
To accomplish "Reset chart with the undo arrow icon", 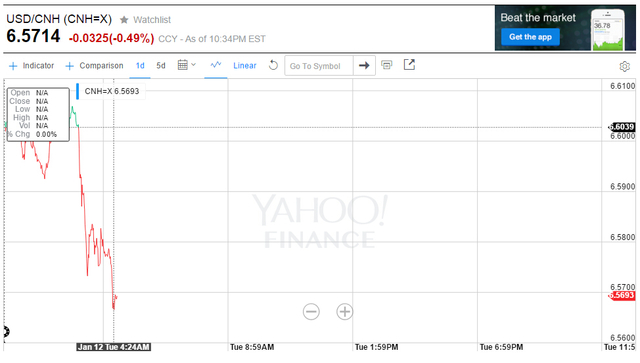I will coord(273,65).
